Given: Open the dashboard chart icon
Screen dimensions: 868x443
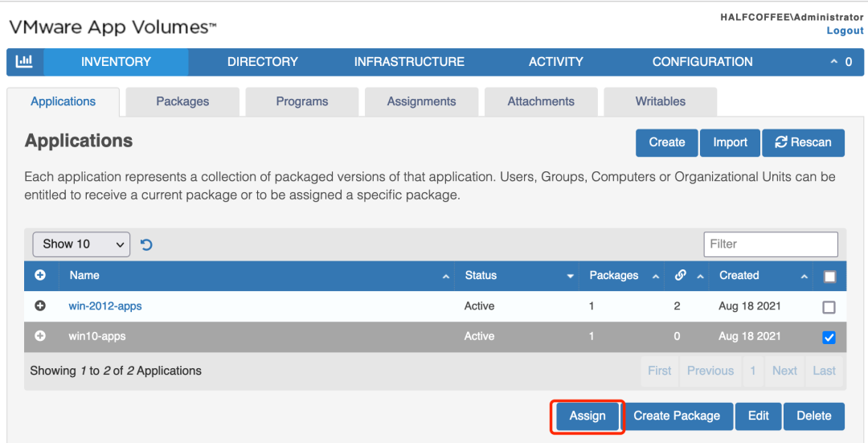Looking at the screenshot, I should coord(24,61).
